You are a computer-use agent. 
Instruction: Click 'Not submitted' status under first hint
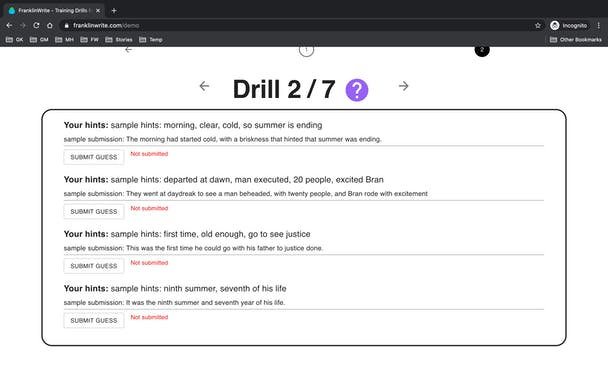[x=149, y=154]
